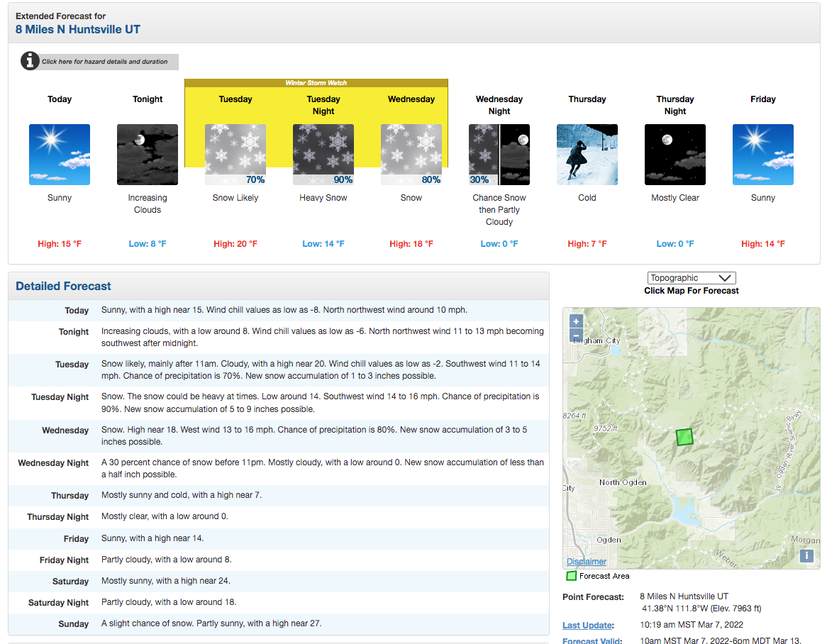Select the Today row label in Detailed Forecast
The image size is (827, 644).
(77, 311)
